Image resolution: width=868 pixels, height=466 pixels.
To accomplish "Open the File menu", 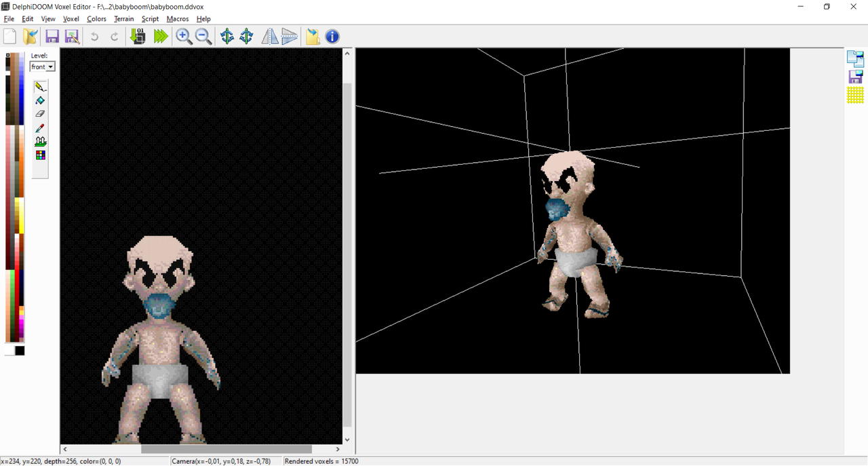I will [x=9, y=19].
